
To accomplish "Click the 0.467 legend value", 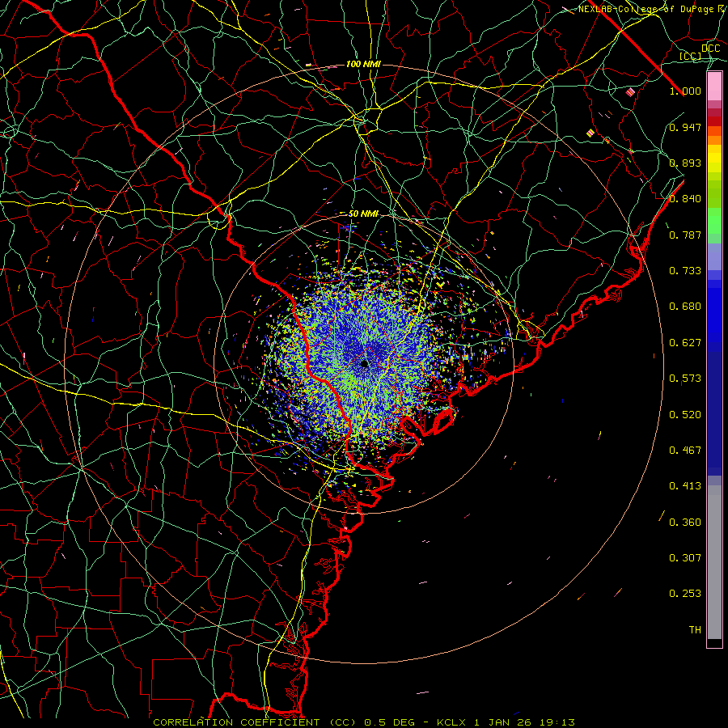I will 685,451.
